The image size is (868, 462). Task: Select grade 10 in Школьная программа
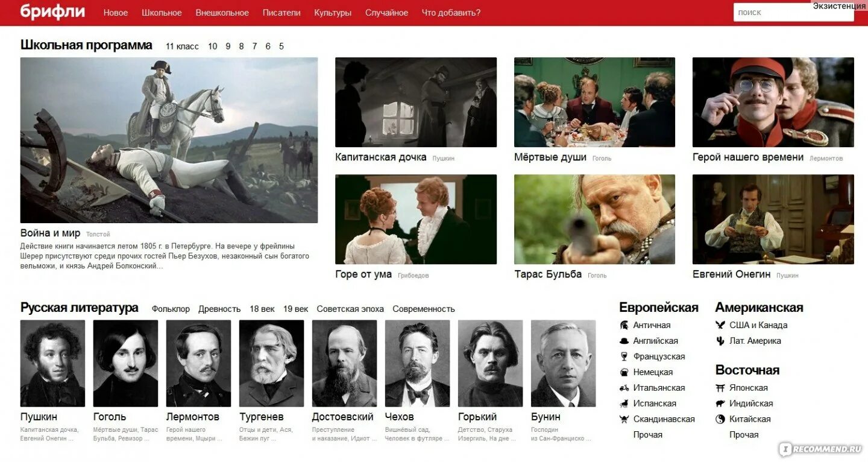click(213, 46)
